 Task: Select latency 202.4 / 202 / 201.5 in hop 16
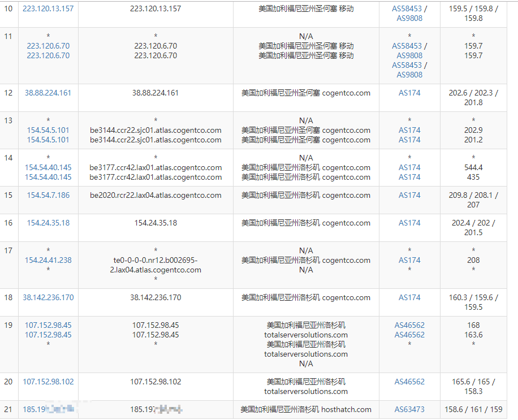(473, 227)
